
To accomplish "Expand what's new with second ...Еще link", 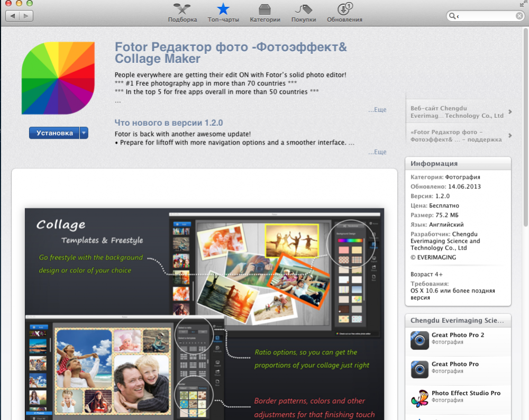I will 377,152.
